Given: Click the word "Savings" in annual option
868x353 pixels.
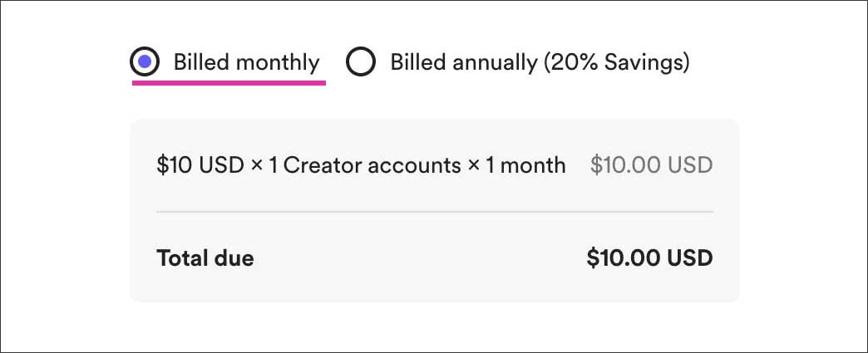Looking at the screenshot, I should click(645, 62).
